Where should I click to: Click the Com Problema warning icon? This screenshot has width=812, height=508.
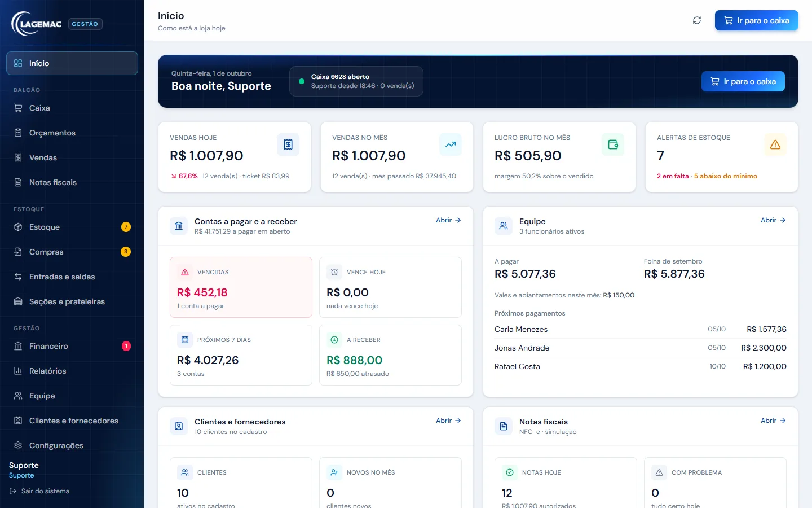pos(659,472)
